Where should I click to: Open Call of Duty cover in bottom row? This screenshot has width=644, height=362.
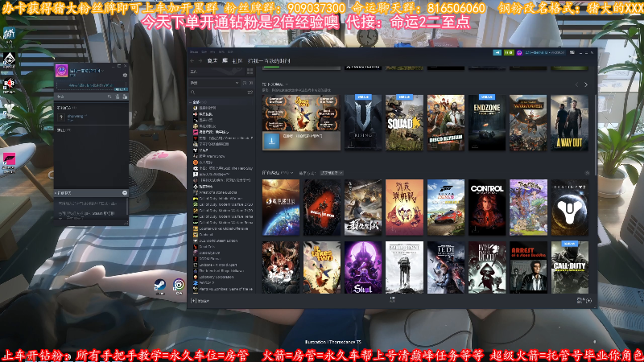tap(569, 267)
